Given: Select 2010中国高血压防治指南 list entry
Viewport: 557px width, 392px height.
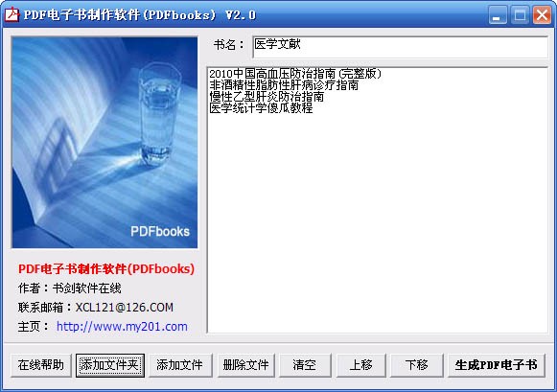Looking at the screenshot, I should click(295, 74).
